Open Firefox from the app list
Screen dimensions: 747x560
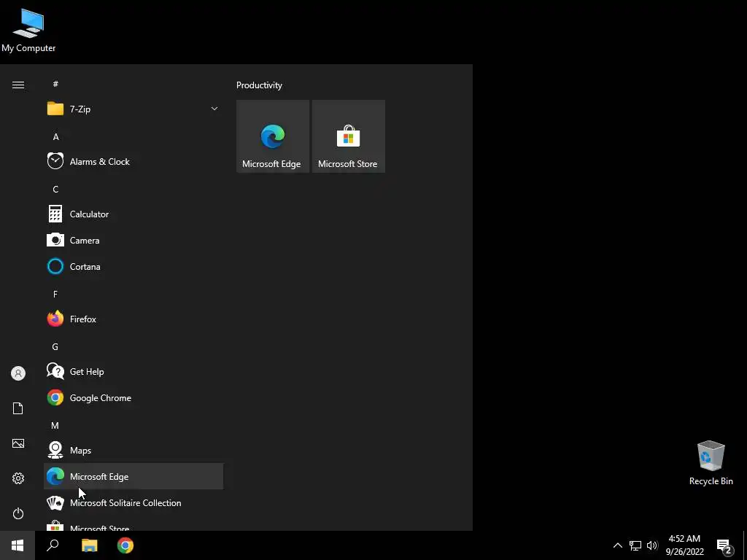133,319
